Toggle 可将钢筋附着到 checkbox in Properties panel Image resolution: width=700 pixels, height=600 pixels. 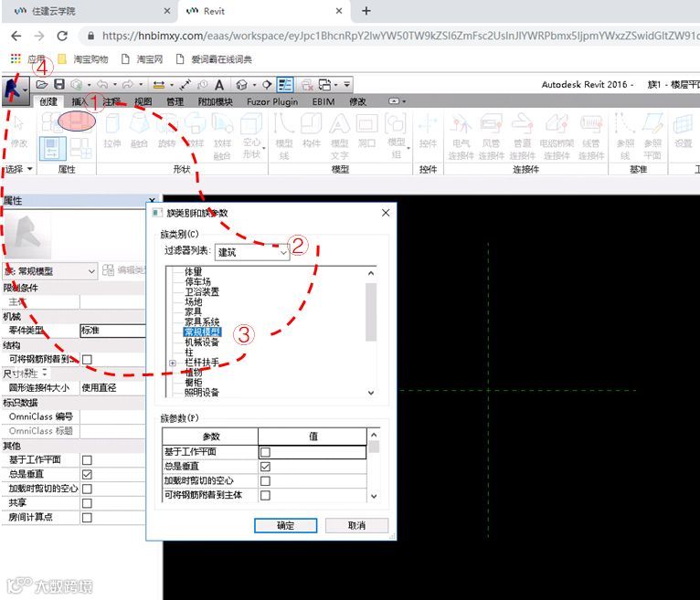click(87, 359)
